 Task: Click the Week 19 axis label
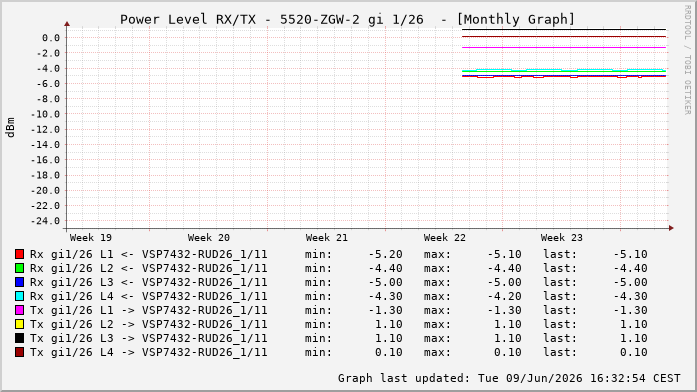point(91,238)
